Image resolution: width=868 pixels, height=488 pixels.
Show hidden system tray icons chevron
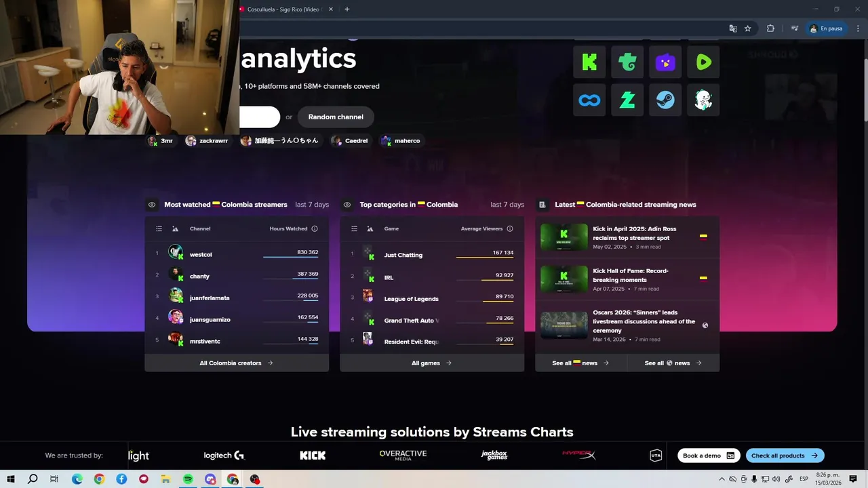pyautogui.click(x=722, y=479)
